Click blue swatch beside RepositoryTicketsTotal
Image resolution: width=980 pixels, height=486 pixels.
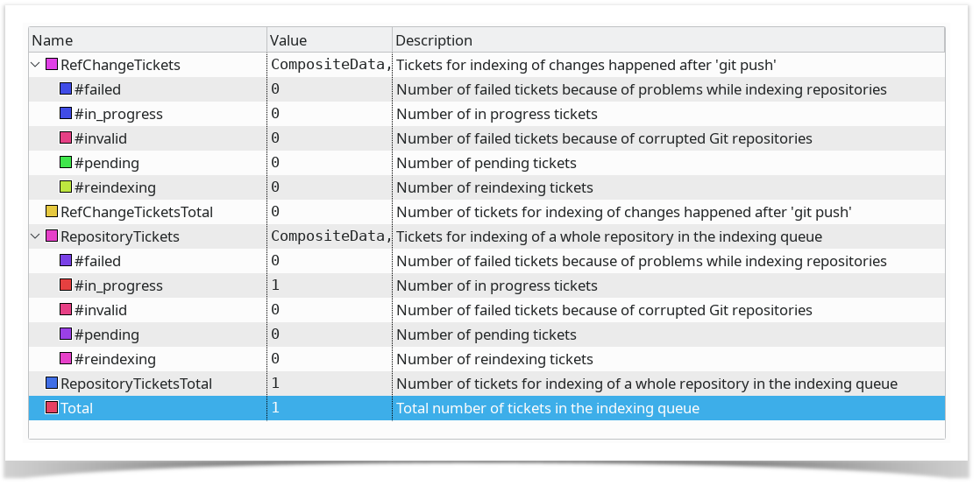pyautogui.click(x=52, y=383)
